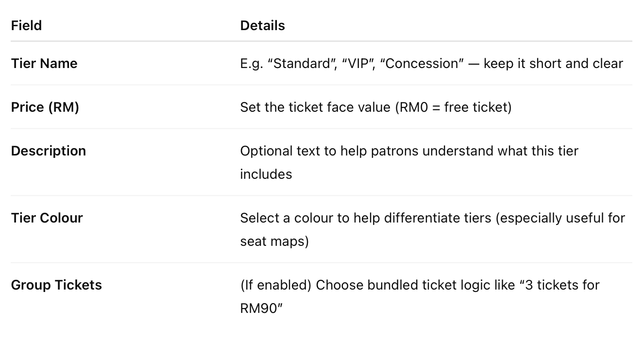Click the word "includes" in Description details
The width and height of the screenshot is (644, 343).
pyautogui.click(x=266, y=174)
